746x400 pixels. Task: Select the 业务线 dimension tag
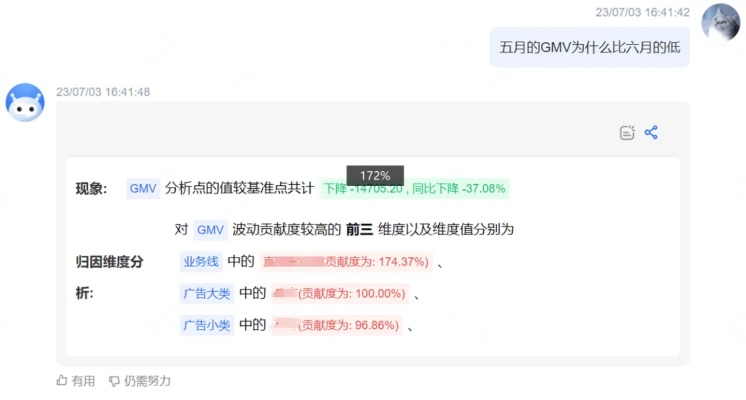pos(201,262)
